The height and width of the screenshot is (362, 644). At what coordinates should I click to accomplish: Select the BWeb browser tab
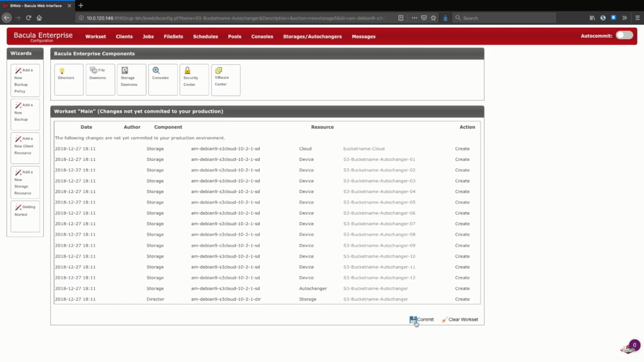36,5
